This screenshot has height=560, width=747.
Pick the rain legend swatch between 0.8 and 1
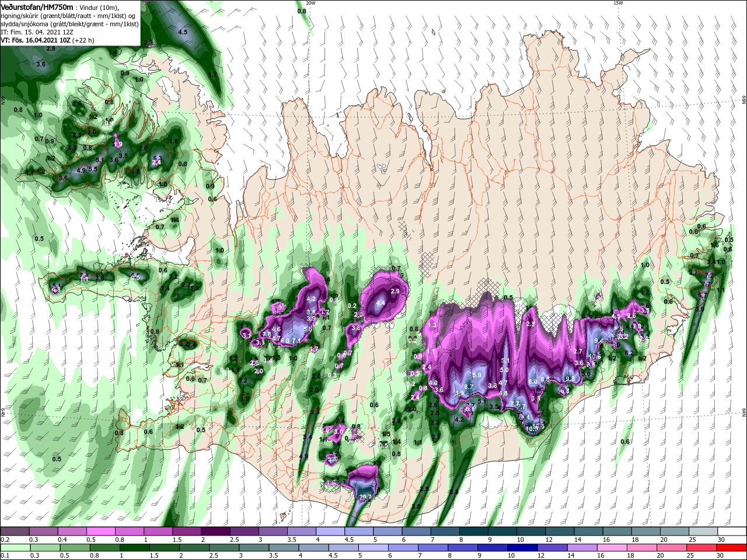105,547
